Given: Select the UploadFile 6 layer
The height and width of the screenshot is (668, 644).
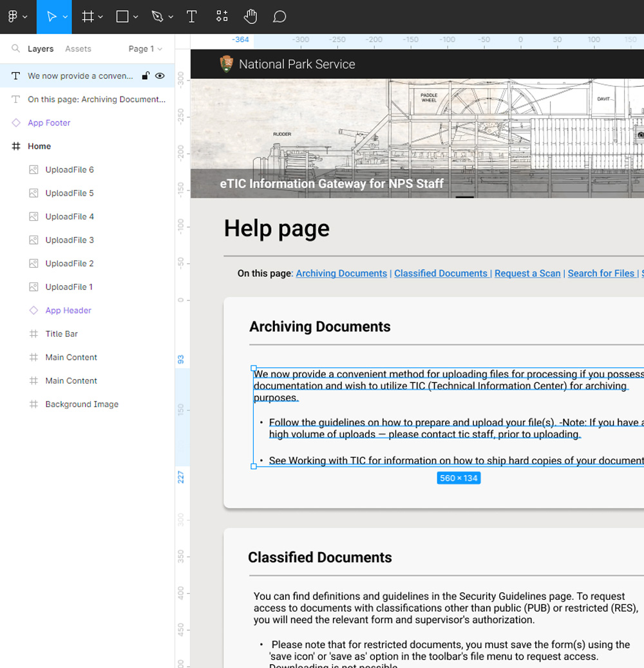Looking at the screenshot, I should click(87, 169).
